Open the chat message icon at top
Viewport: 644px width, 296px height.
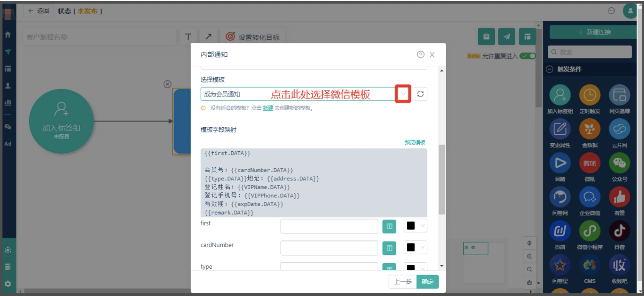point(611,11)
